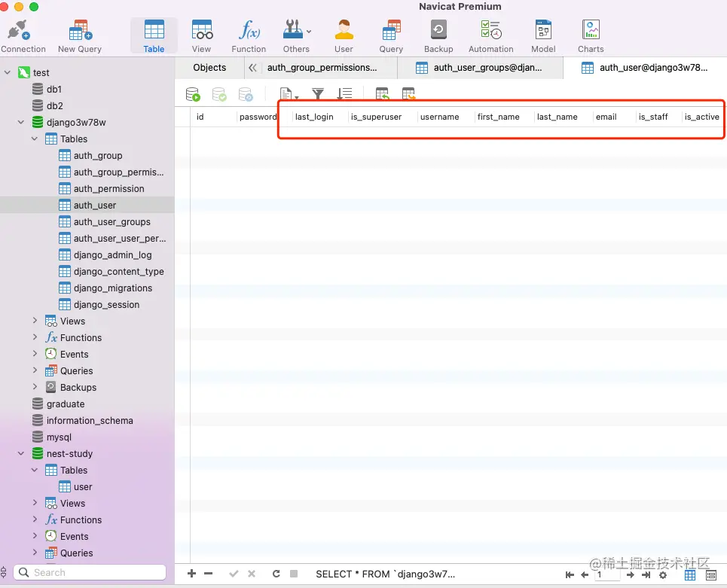
Task: Click the password column header
Action: coord(258,117)
